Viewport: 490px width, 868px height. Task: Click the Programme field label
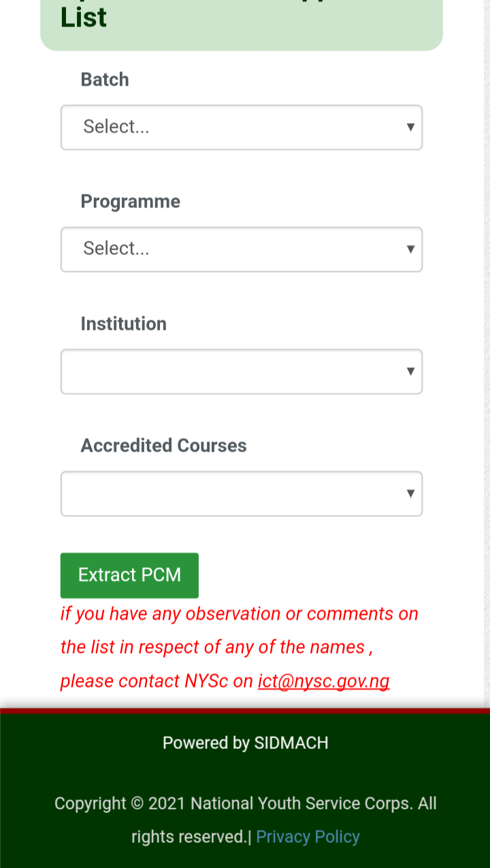coord(131,201)
